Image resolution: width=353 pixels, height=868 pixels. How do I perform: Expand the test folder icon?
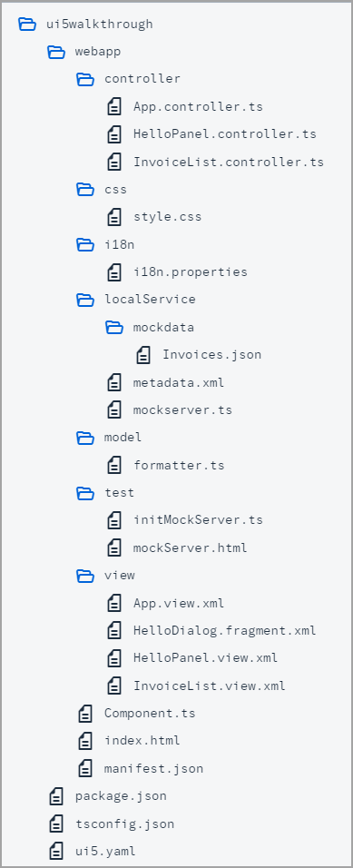tap(85, 493)
